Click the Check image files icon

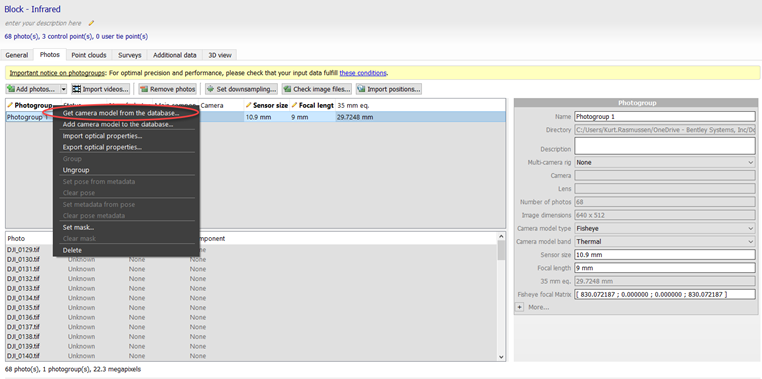click(287, 89)
